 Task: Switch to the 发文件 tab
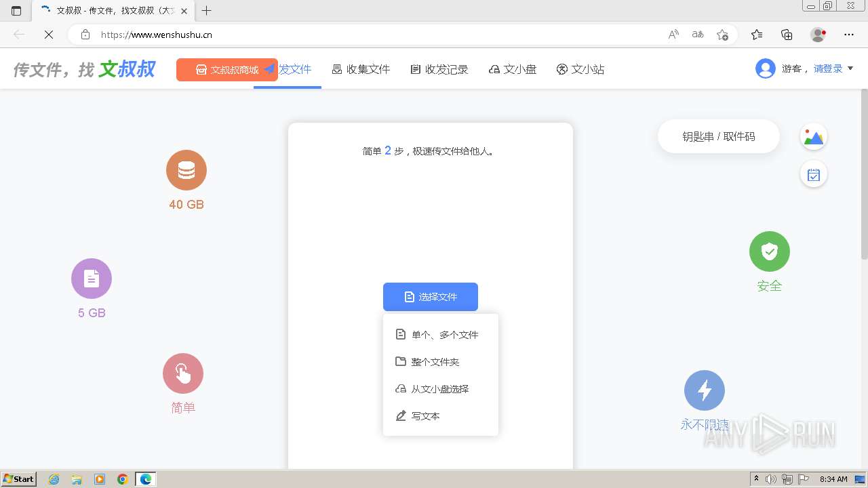pyautogui.click(x=288, y=69)
